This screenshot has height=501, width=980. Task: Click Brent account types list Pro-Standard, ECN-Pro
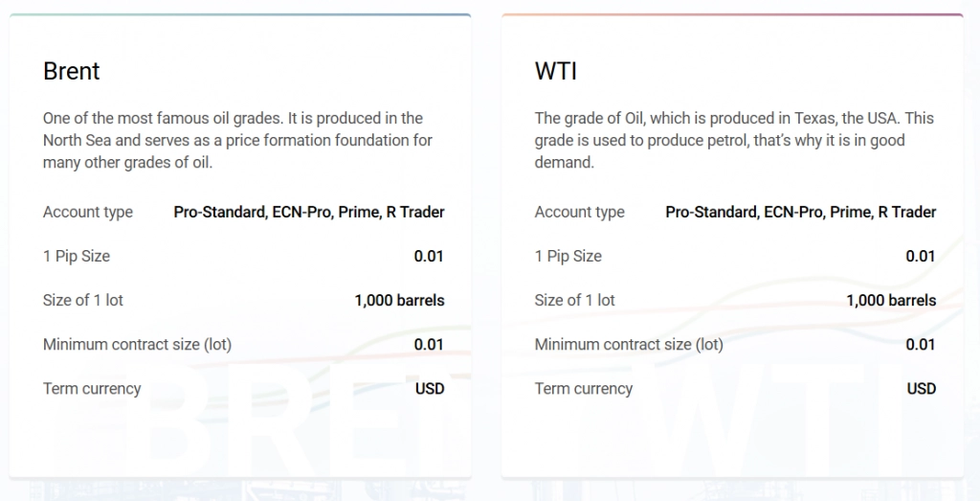tap(309, 212)
